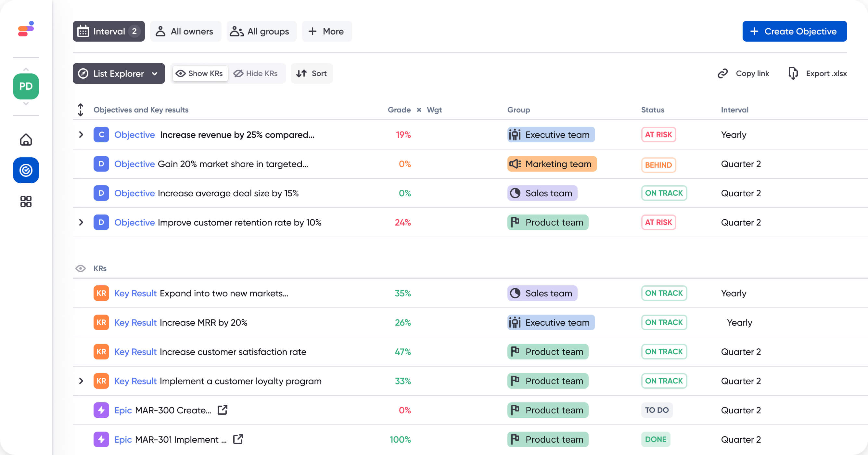Click the Group column header
This screenshot has height=455, width=868.
(518, 110)
